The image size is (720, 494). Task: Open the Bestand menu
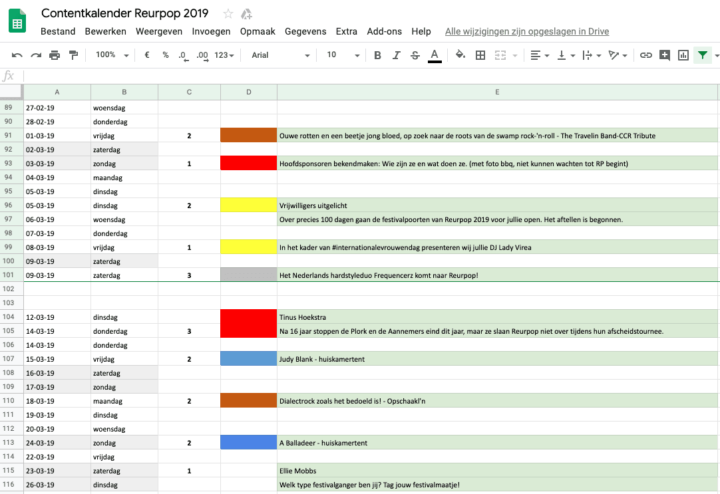58,31
